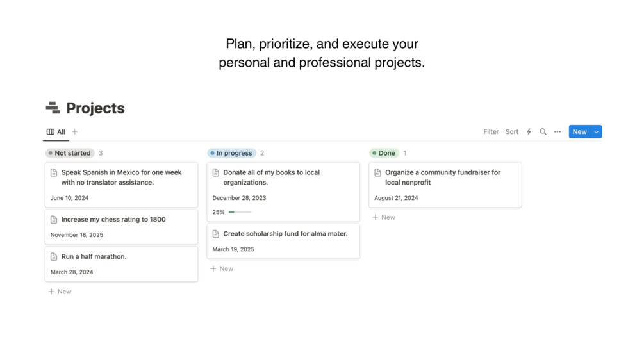Click the lightning bolt automations icon
Image resolution: width=644 pixels, height=362 pixels.
click(529, 132)
